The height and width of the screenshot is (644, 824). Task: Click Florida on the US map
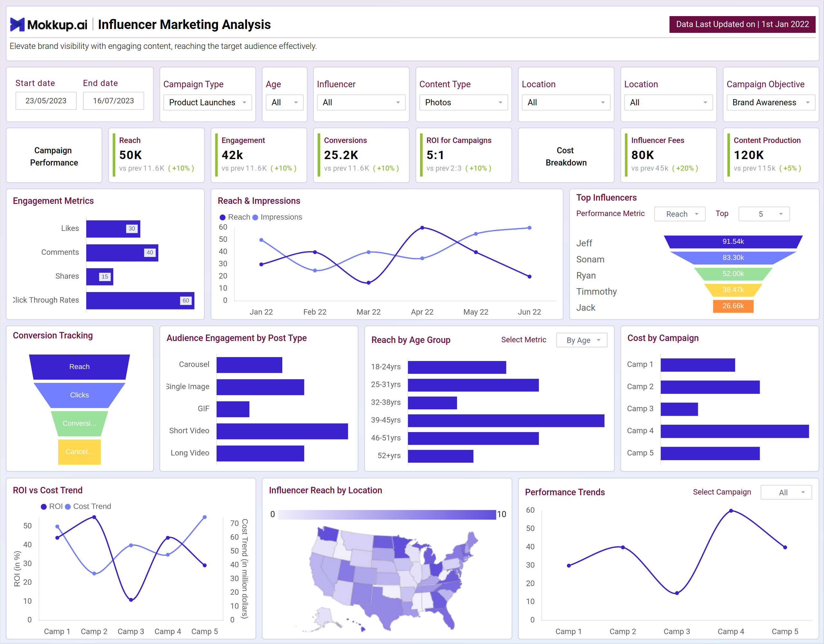tap(447, 617)
